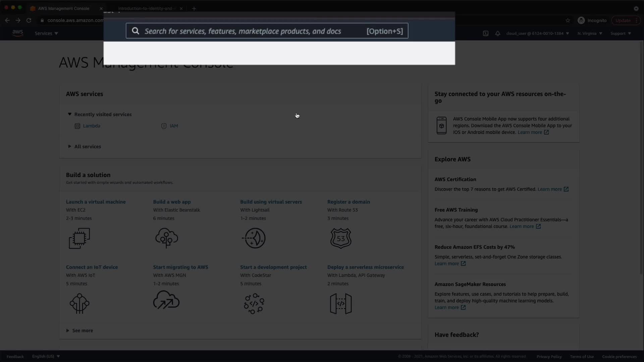Open the Support menu
Viewport: 644px width, 362px height.
click(x=621, y=34)
